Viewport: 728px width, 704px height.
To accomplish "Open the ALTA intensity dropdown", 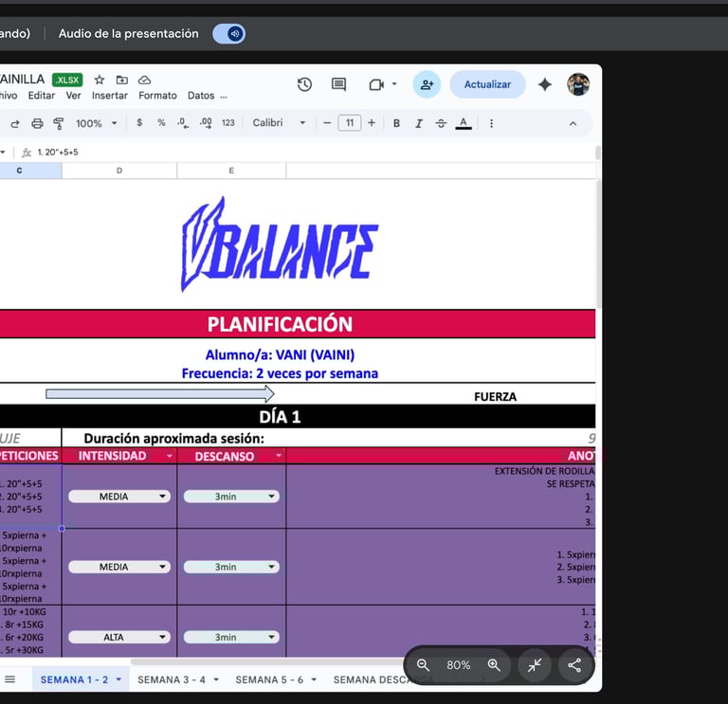I will click(x=119, y=637).
